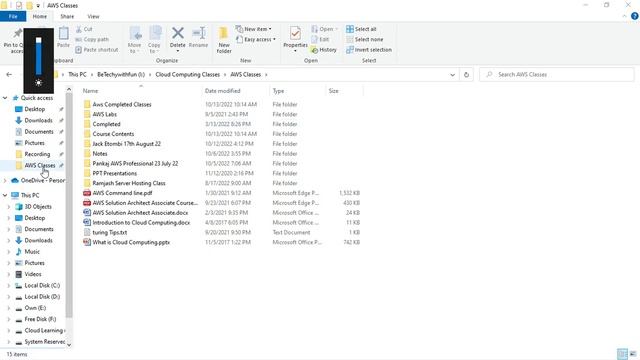640x360 pixels.
Task: Click the Cut command
Action: 84,29
